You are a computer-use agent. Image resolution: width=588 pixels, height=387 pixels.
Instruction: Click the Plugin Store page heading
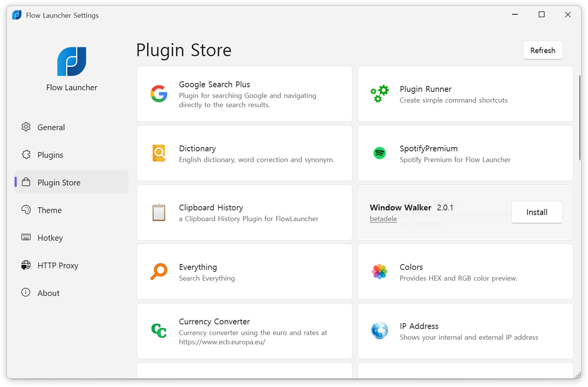(184, 50)
